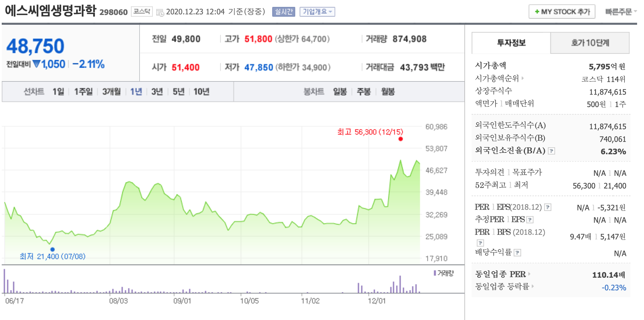Click the 최고 56,300 marker on chart
Viewport: 644px width, 320px height.
[401, 139]
